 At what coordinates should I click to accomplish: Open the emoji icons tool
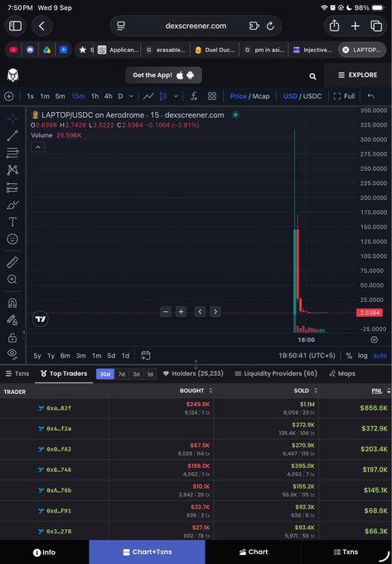click(x=12, y=239)
